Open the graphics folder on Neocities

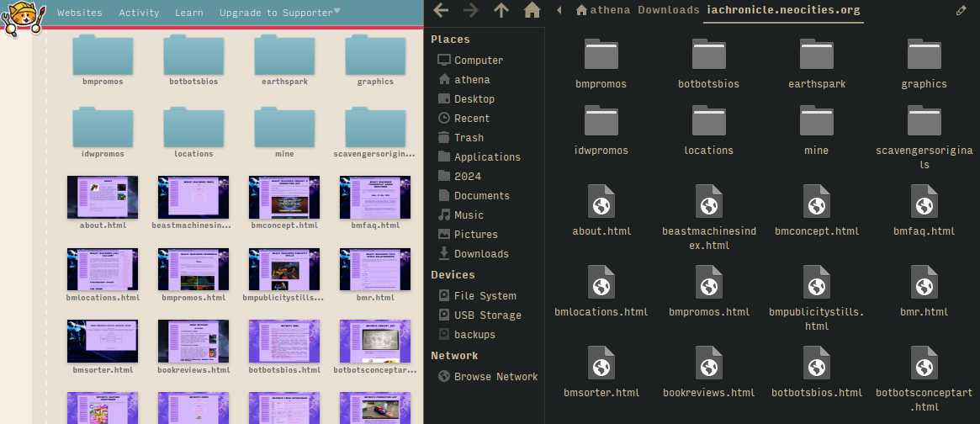(x=375, y=56)
